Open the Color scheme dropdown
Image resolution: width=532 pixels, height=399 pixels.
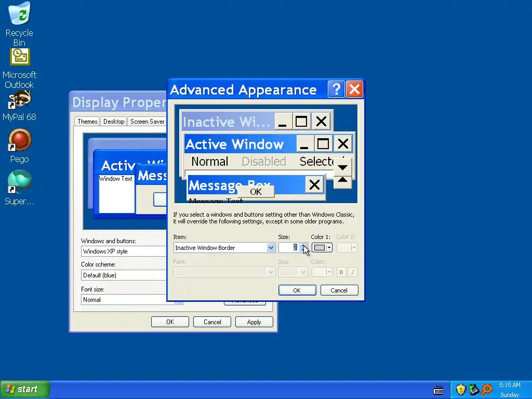(x=124, y=275)
